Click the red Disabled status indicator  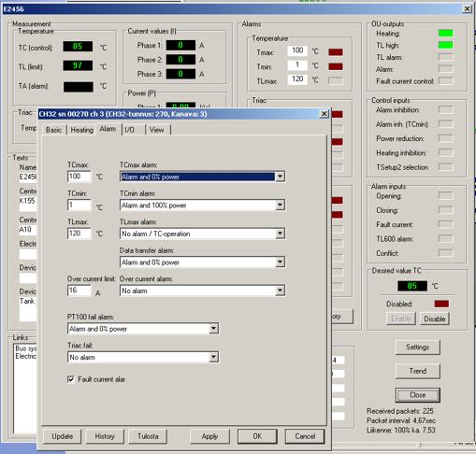coord(441,304)
